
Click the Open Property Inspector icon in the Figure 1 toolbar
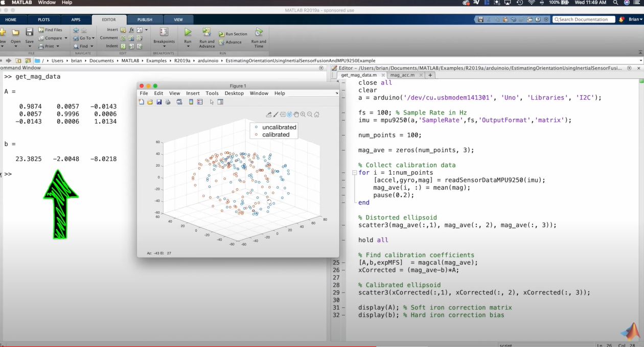click(x=220, y=102)
